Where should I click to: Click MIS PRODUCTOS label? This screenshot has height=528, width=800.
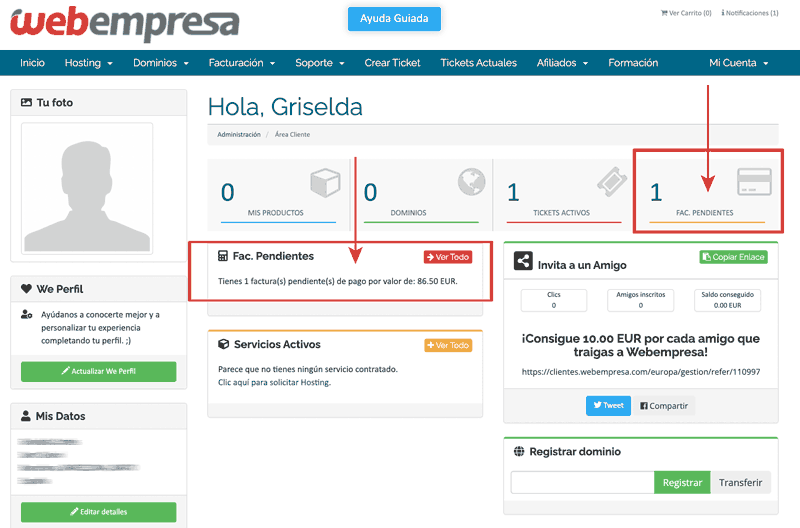(276, 213)
